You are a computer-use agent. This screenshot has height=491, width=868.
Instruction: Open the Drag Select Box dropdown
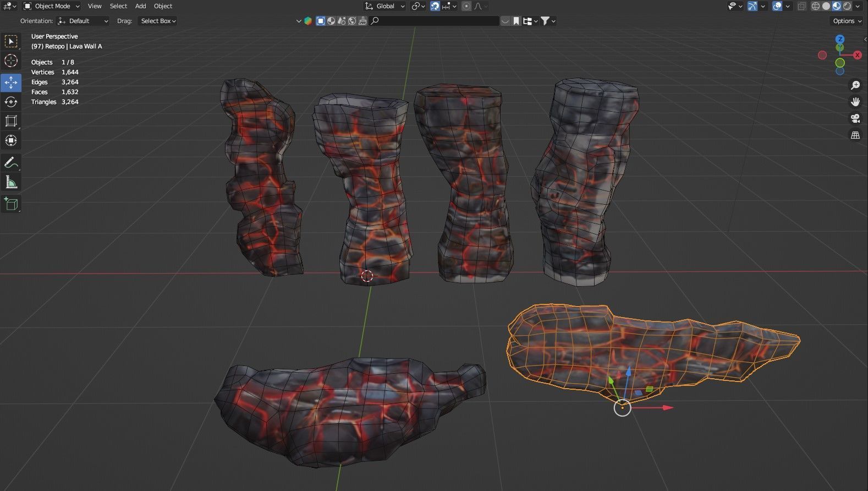point(158,21)
